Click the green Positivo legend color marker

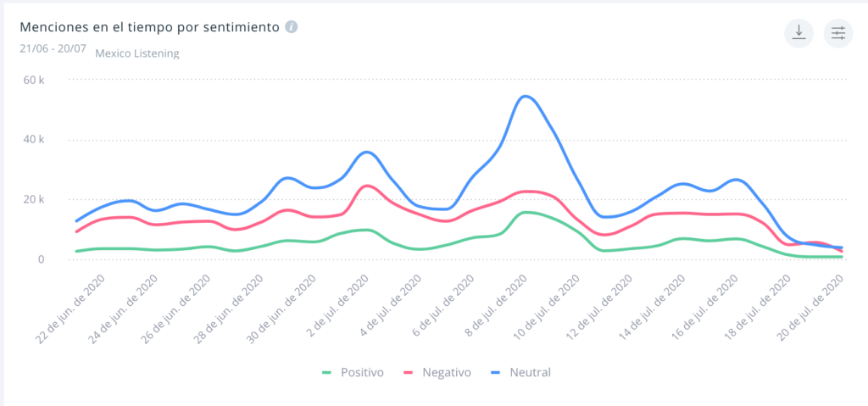pyautogui.click(x=328, y=372)
